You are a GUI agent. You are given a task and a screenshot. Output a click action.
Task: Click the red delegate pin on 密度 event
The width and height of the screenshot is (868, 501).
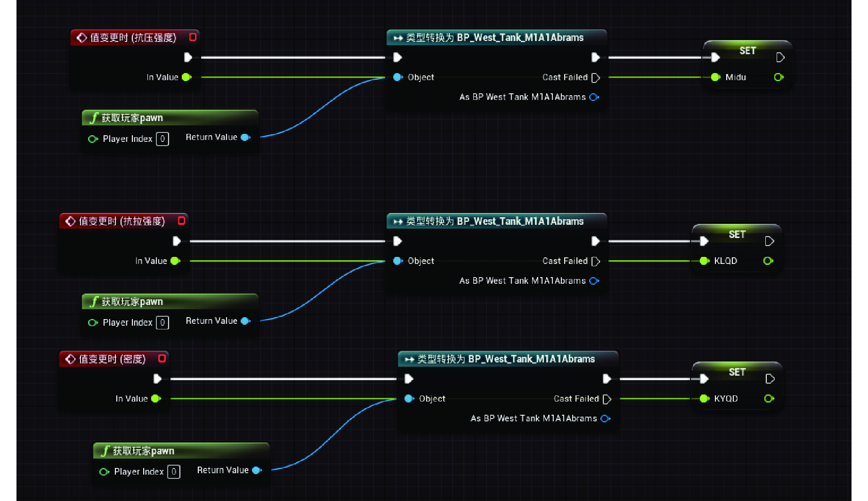[162, 359]
